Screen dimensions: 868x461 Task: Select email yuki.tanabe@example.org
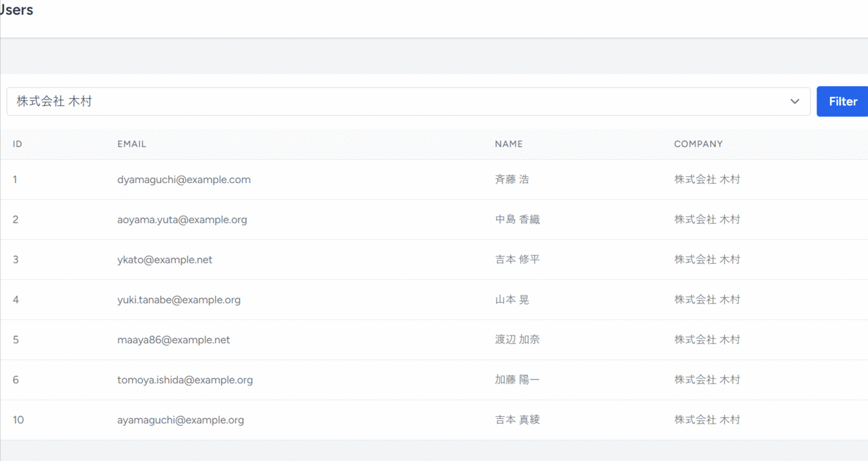tap(179, 300)
